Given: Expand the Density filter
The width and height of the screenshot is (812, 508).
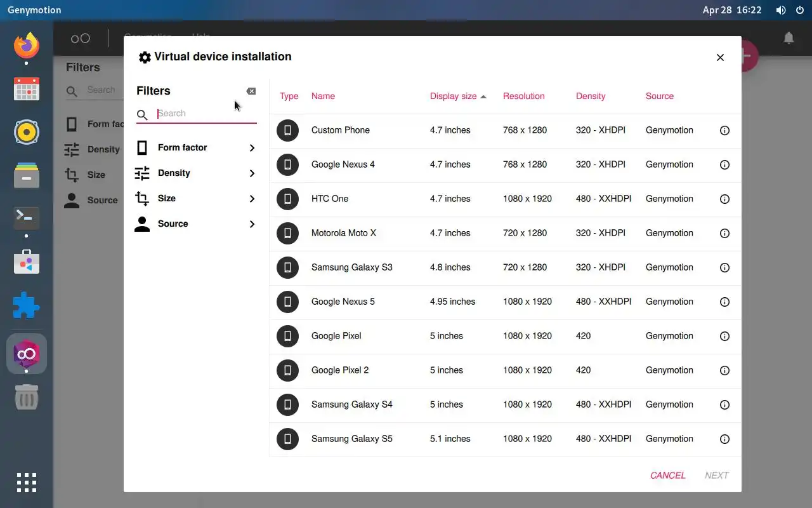Looking at the screenshot, I should [197, 173].
